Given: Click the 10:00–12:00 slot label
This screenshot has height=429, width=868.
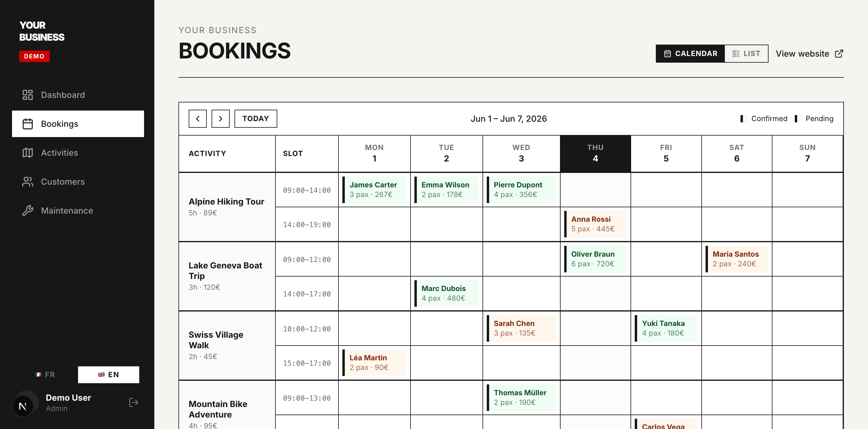Looking at the screenshot, I should coord(307,329).
